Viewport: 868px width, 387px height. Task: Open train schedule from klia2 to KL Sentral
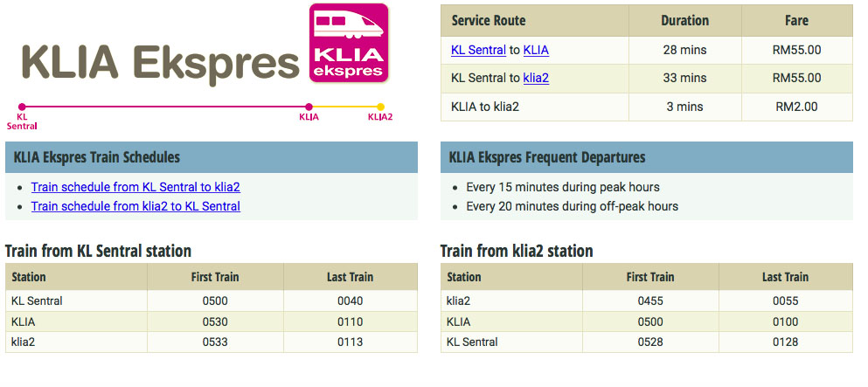tap(135, 206)
